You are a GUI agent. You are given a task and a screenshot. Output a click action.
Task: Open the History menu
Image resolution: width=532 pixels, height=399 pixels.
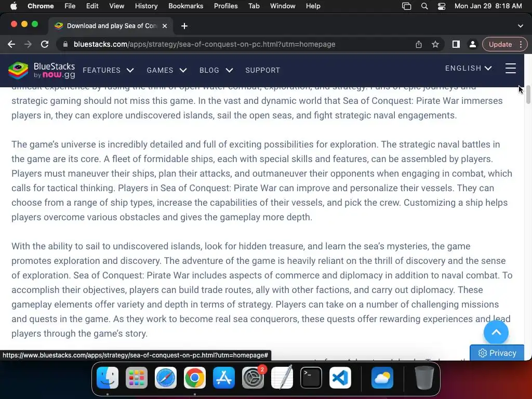click(146, 6)
